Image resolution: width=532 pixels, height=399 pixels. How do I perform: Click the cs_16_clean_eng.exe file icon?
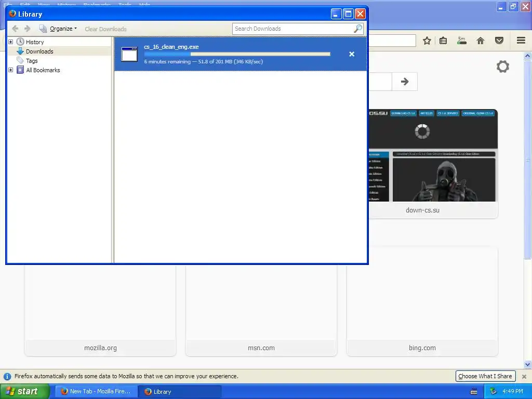pos(129,54)
